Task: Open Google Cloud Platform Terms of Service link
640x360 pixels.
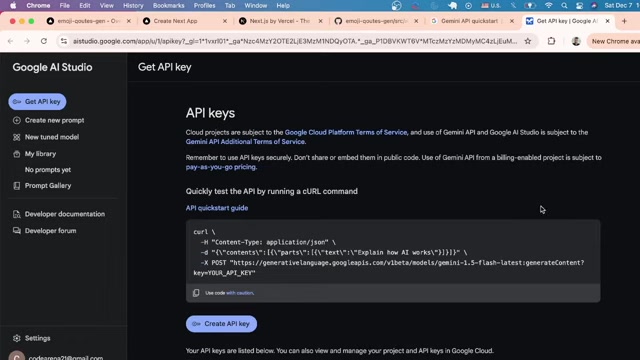Action: point(346,132)
